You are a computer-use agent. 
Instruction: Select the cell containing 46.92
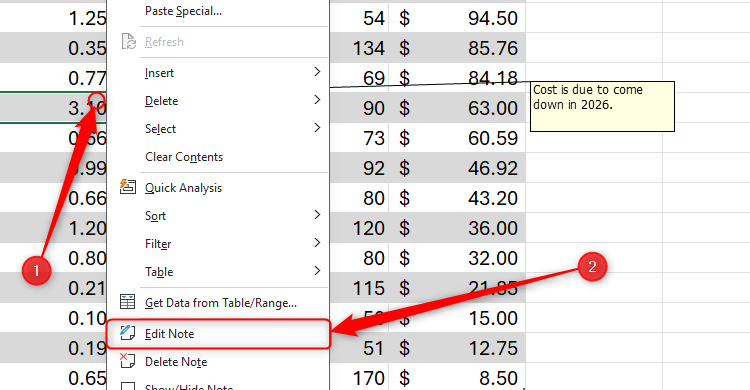pos(457,168)
